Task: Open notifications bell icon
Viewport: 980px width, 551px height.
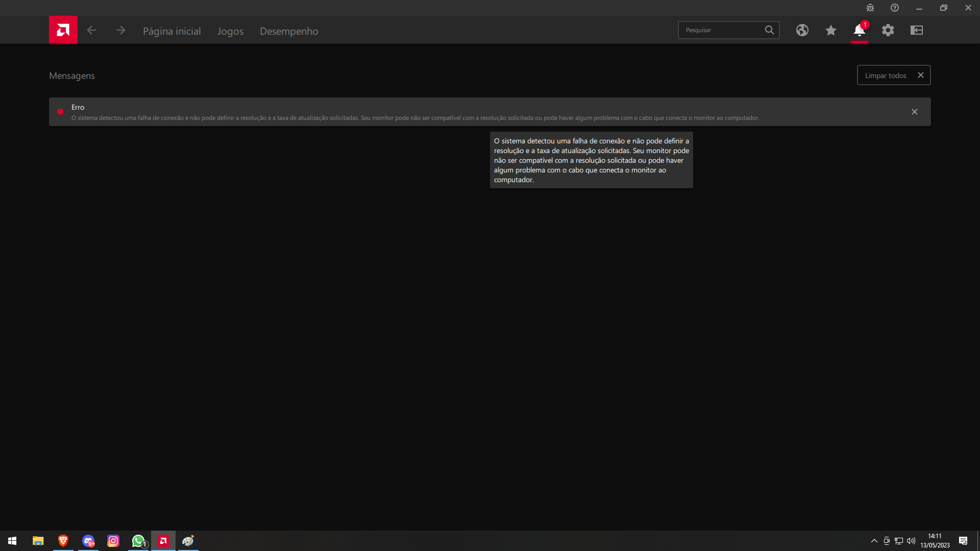Action: [x=860, y=30]
